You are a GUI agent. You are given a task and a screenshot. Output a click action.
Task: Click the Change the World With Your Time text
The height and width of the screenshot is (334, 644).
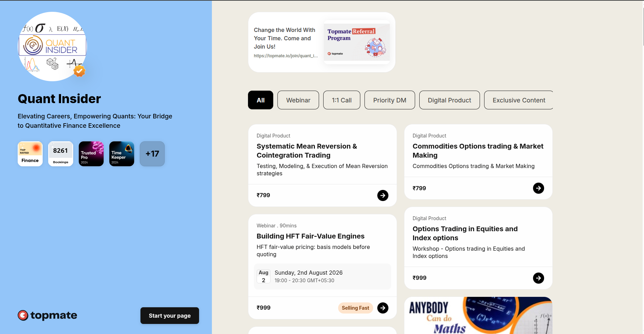pyautogui.click(x=284, y=38)
